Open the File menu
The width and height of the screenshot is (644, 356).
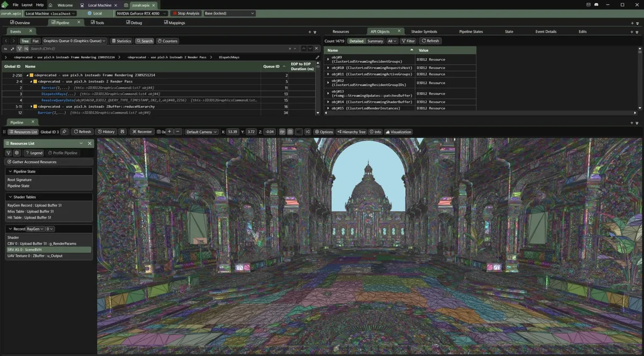coord(16,5)
